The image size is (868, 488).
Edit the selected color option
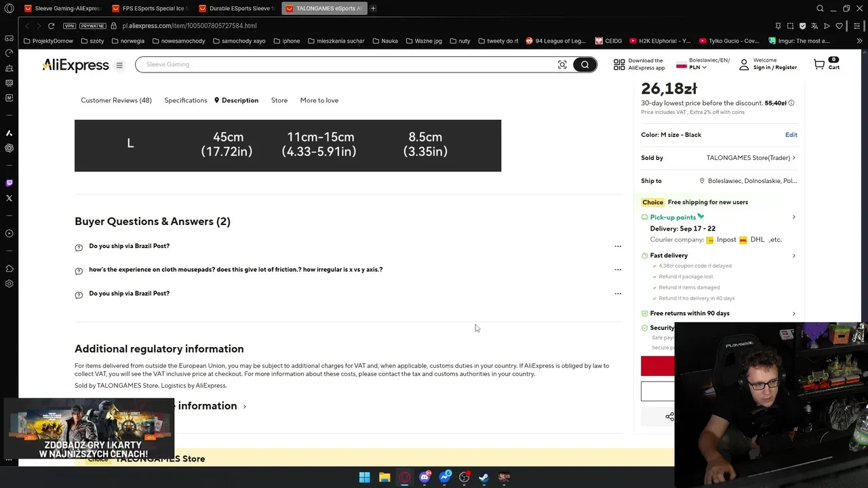pyautogui.click(x=791, y=135)
